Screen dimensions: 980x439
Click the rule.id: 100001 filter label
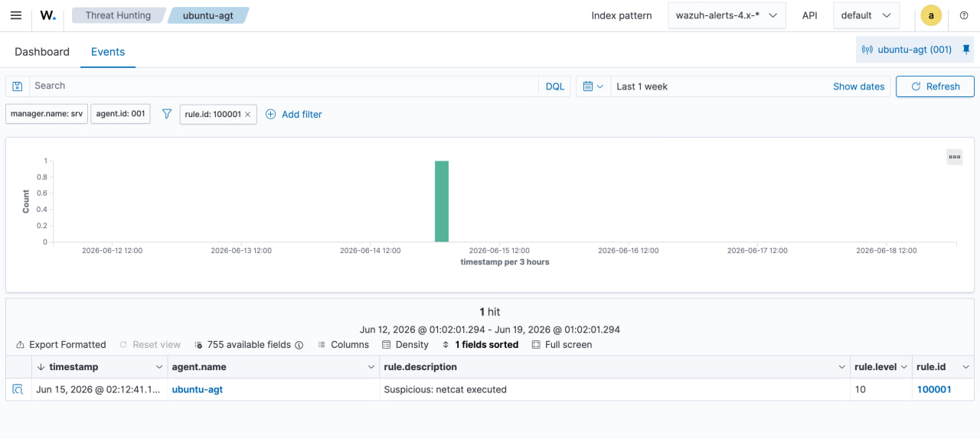point(213,114)
